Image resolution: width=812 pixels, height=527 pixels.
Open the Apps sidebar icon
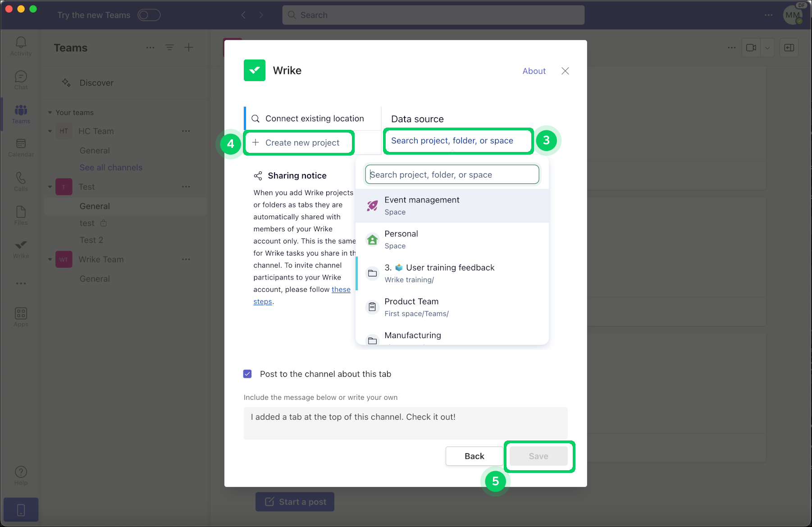pyautogui.click(x=21, y=316)
